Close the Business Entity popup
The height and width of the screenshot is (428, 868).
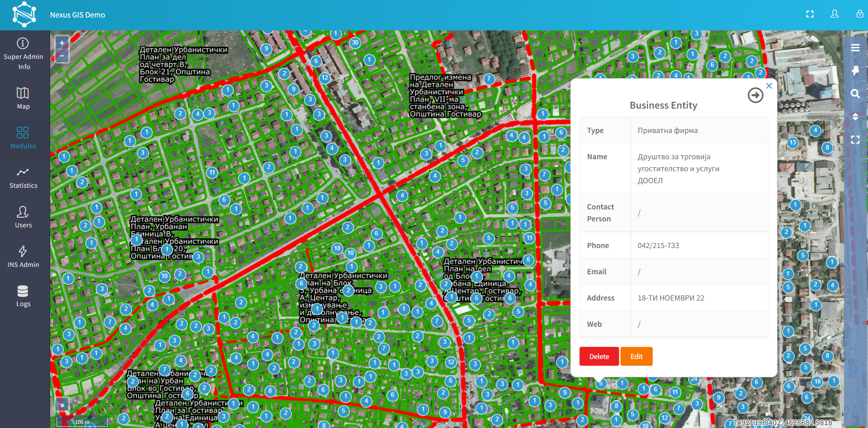tap(769, 86)
